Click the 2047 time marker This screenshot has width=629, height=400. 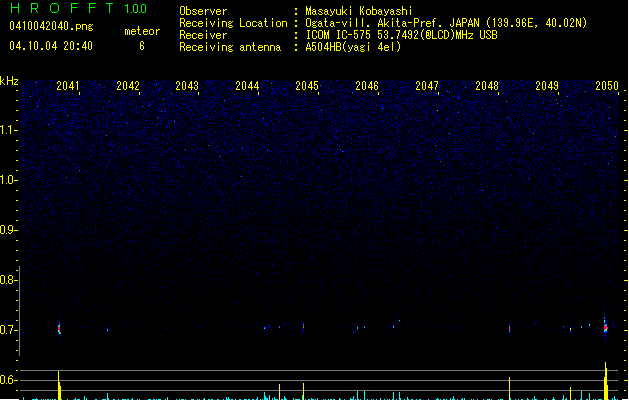[x=427, y=86]
